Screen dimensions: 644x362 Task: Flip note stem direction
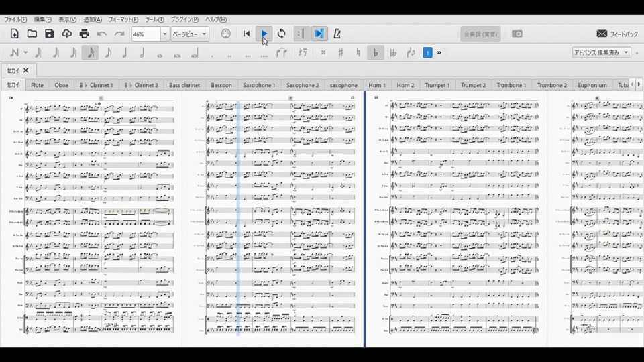pos(411,52)
